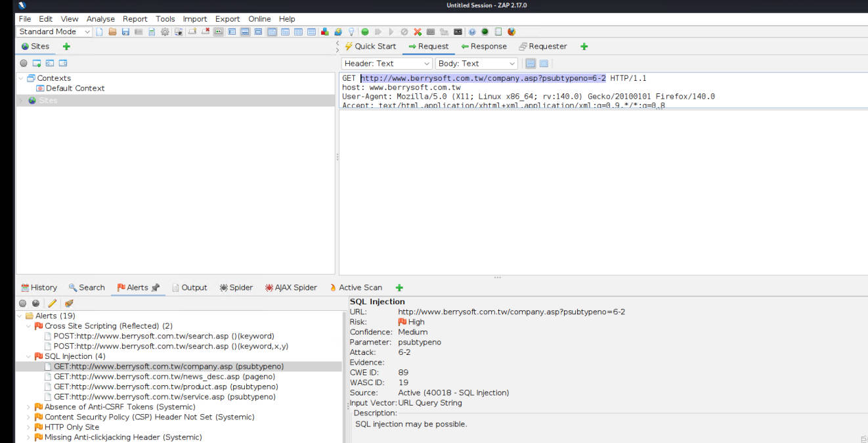Viewport: 868px width, 443px height.
Task: Click the globe icon in Alerts toolbar
Action: [35, 303]
